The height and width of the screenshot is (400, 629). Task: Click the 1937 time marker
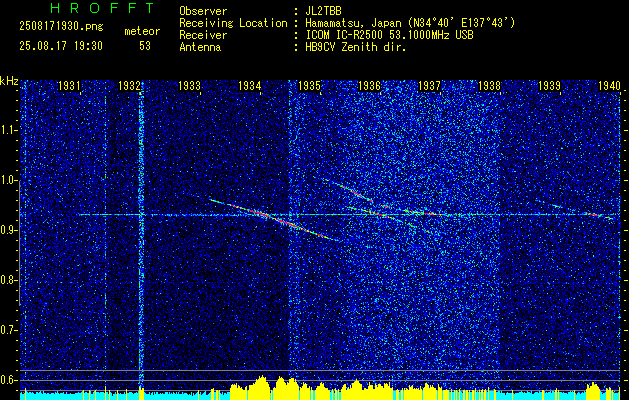coord(429,85)
